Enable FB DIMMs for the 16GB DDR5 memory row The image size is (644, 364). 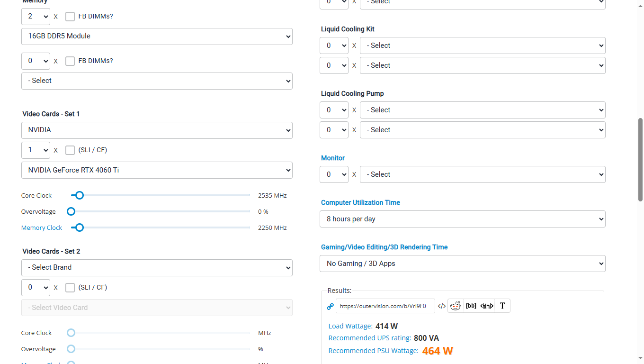[x=70, y=17]
